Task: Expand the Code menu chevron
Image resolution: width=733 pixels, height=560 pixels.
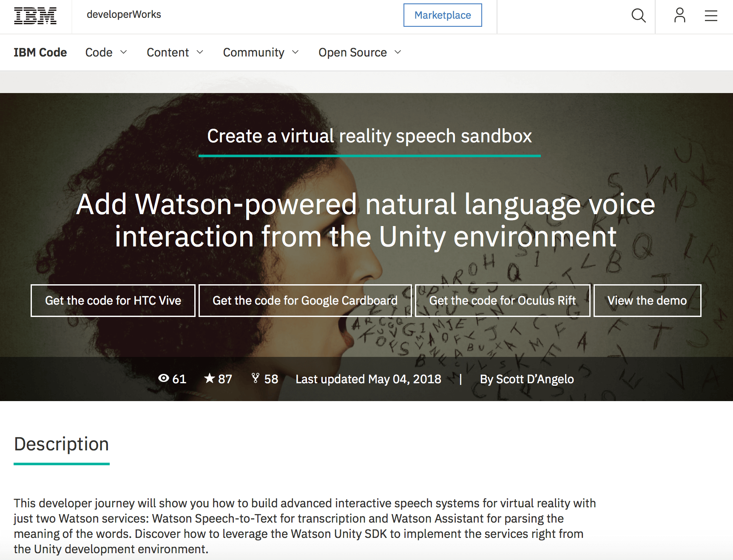Action: [124, 52]
